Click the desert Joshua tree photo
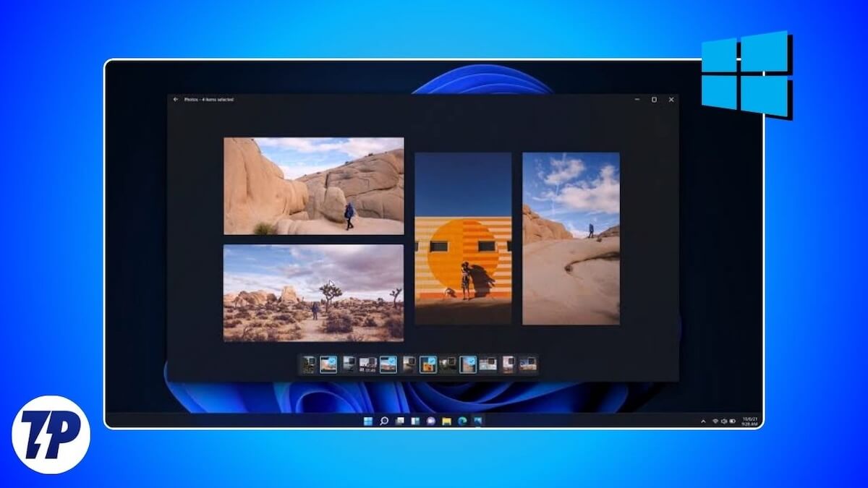Viewport: 868px width, 488px height. pos(313,293)
